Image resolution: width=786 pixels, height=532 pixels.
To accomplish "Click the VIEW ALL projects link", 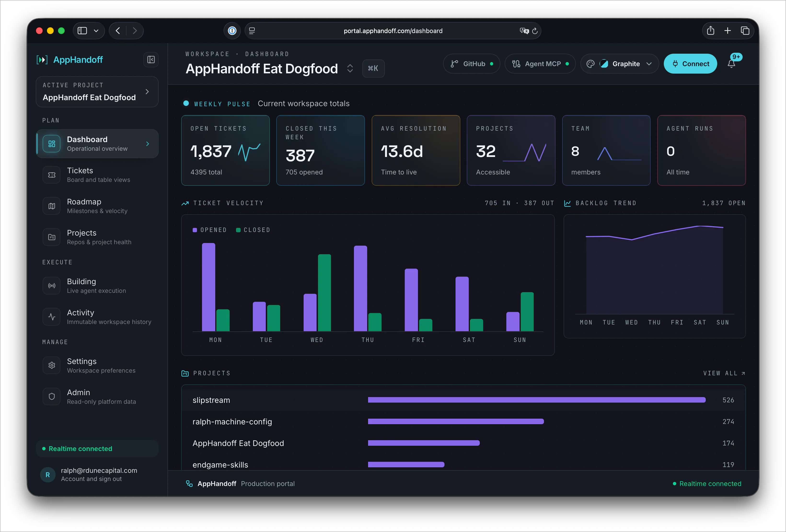I will tap(724, 373).
